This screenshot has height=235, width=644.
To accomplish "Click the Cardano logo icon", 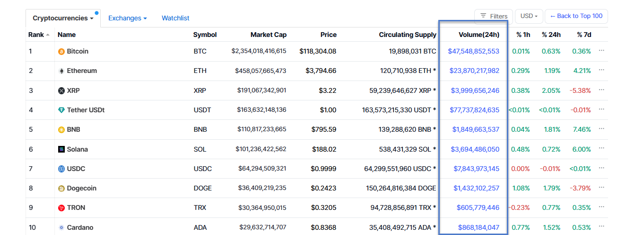I will [x=61, y=227].
